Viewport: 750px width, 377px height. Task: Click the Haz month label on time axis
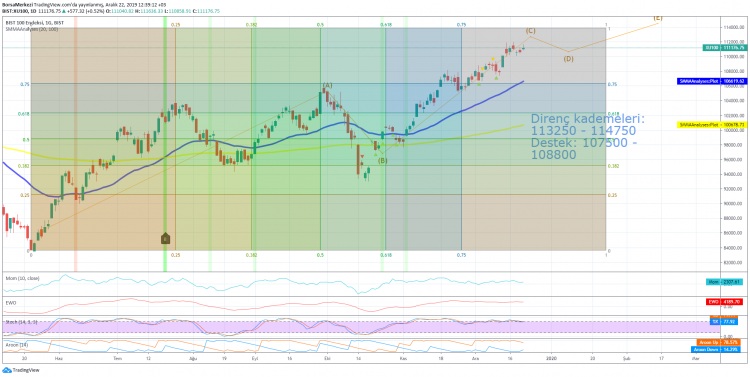coord(59,357)
